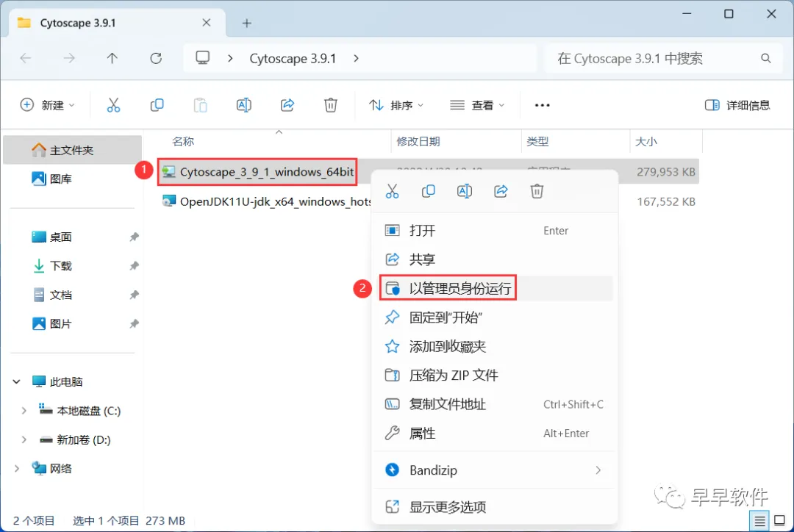
Task: Select the Cytoscape_3_9_1_windows_64bit file
Action: pos(257,172)
